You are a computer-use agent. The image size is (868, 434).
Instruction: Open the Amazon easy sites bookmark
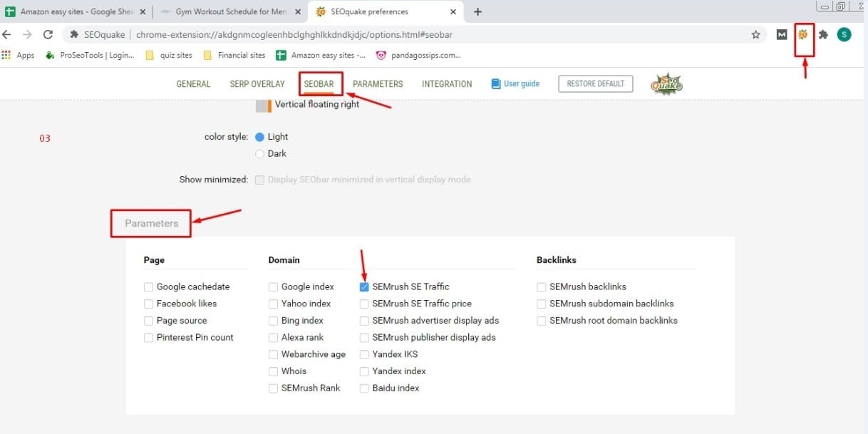click(321, 55)
